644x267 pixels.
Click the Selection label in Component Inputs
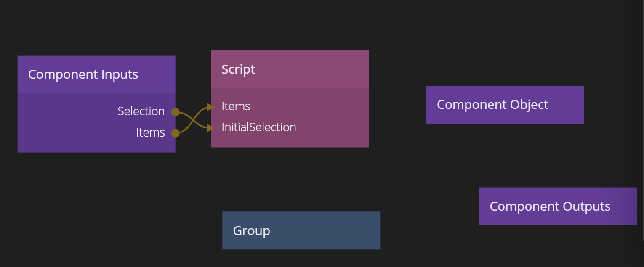tap(141, 111)
